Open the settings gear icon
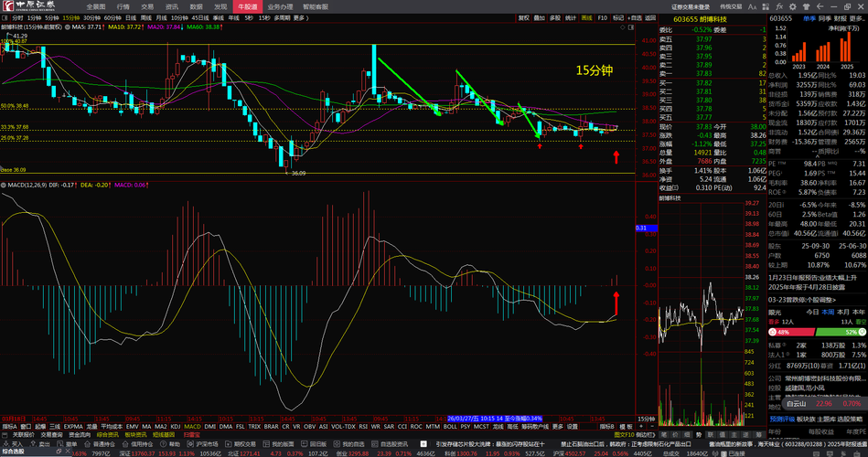 tap(793, 6)
